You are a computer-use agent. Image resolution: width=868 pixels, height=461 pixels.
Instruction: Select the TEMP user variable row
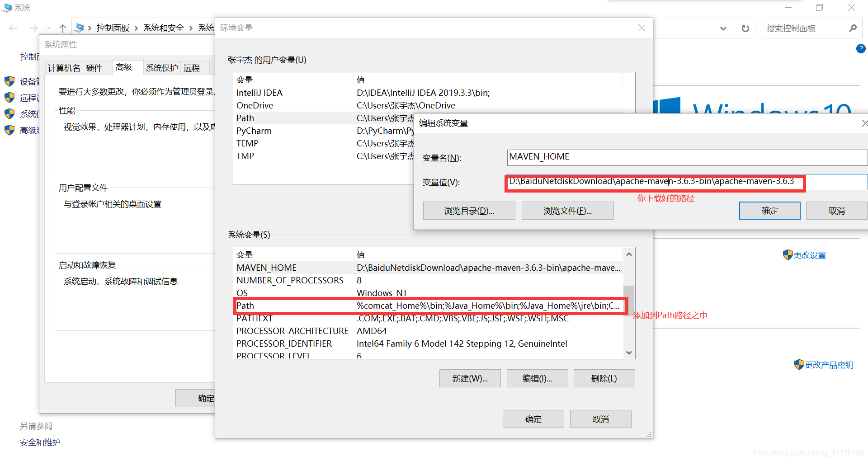325,143
